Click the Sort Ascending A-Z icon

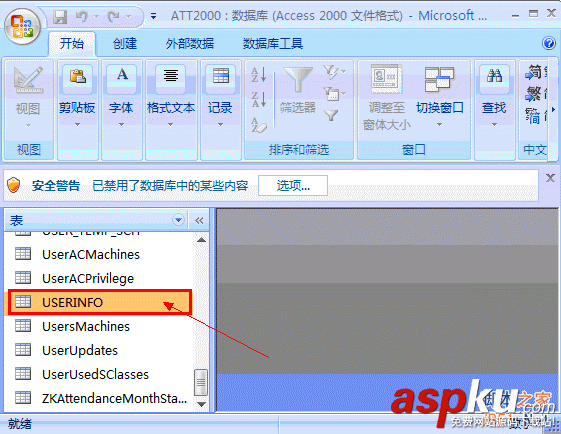coord(259,75)
